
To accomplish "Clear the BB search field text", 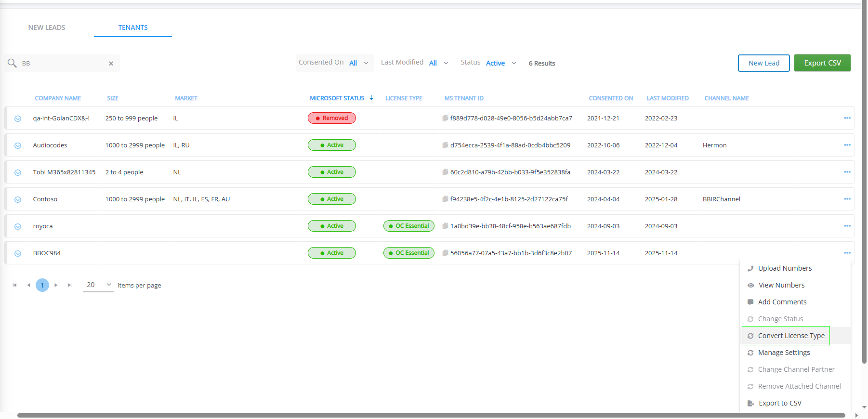I will [x=111, y=64].
